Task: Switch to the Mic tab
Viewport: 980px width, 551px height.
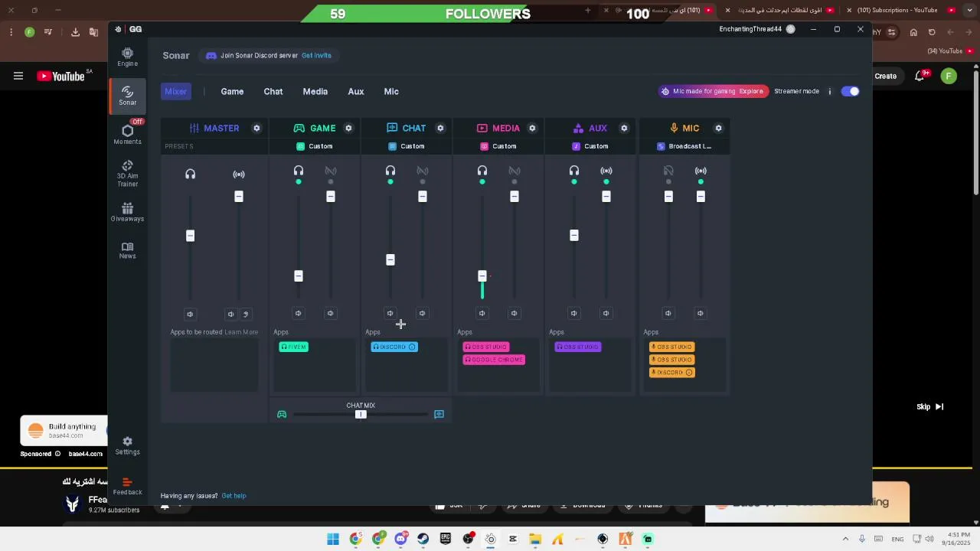Action: [391, 92]
